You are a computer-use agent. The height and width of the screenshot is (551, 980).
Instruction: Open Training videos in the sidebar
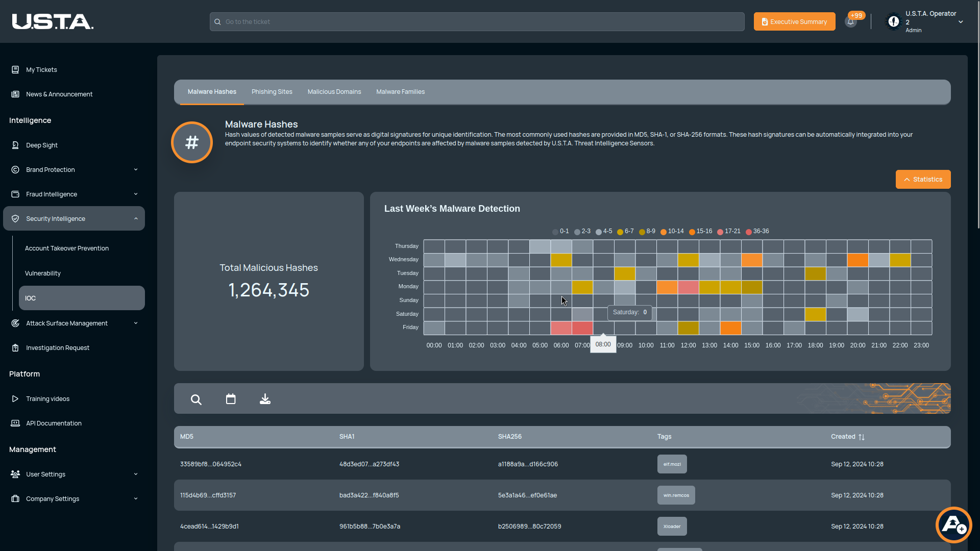point(47,399)
